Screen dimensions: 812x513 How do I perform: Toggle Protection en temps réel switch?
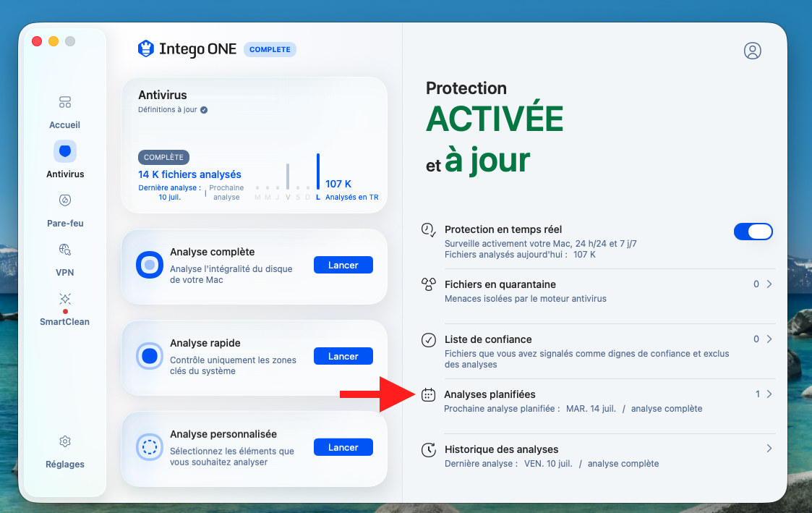753,231
